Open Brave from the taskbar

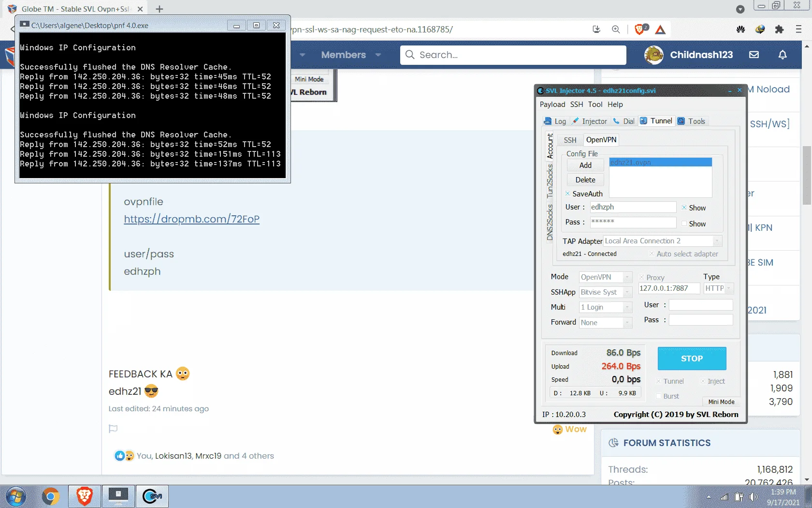point(85,496)
